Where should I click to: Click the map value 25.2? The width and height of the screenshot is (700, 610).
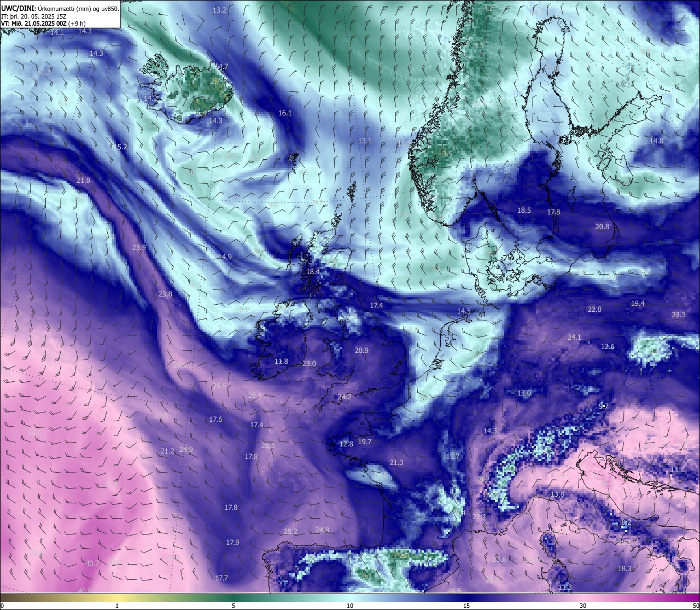[290, 532]
